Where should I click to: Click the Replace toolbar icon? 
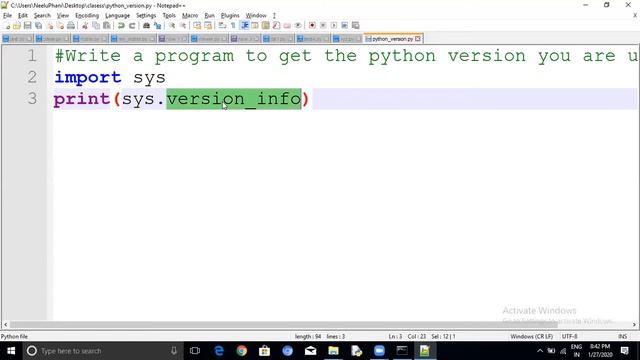tap(157, 25)
